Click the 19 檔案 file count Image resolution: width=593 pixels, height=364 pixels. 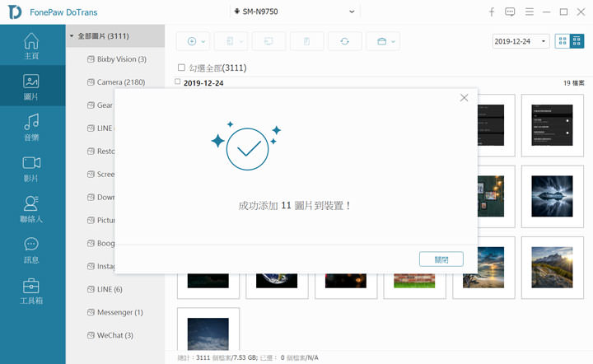coord(574,83)
